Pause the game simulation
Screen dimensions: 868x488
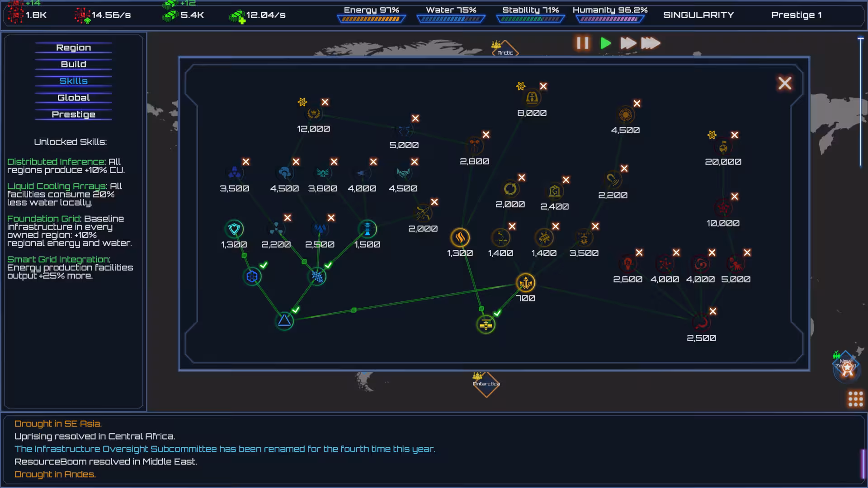582,43
